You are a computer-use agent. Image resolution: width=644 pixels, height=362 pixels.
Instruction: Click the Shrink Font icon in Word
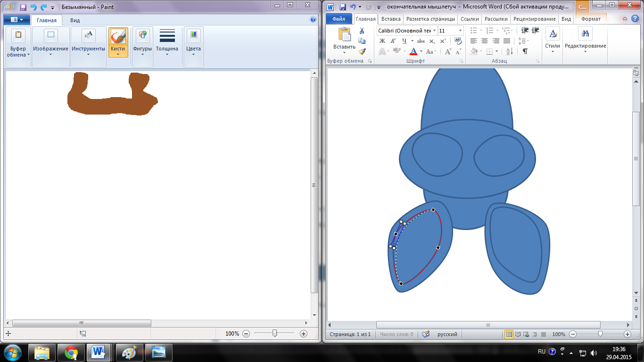tap(458, 51)
